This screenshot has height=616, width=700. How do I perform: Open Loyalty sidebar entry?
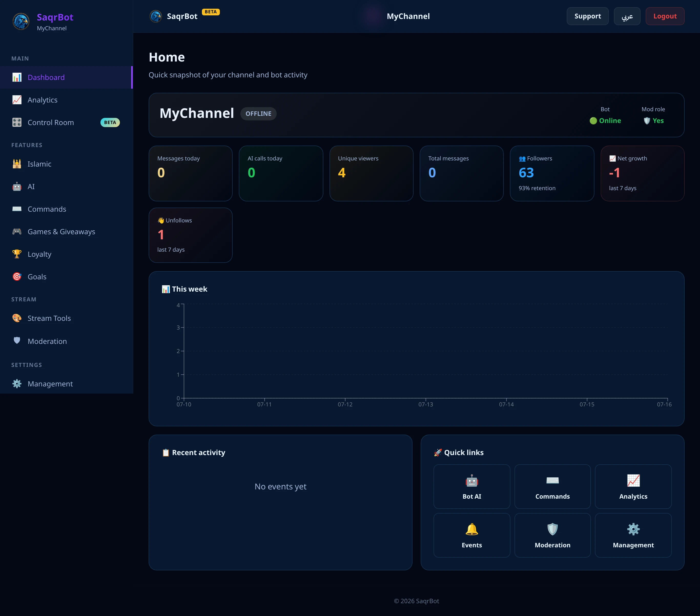66,254
